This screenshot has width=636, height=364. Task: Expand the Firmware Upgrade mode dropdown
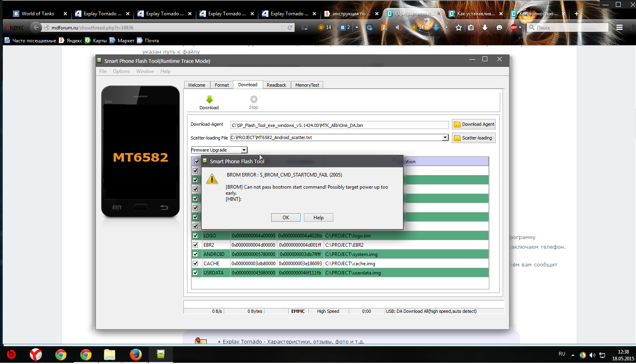pos(244,150)
